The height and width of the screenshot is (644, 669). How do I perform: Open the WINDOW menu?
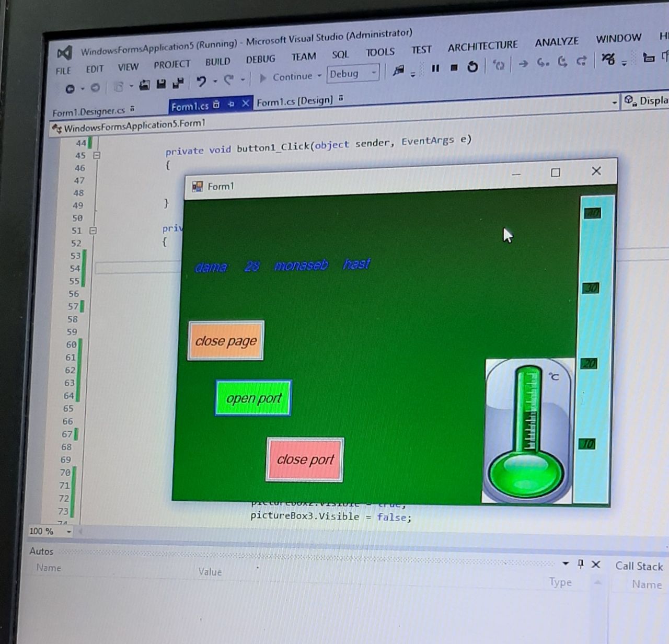(619, 39)
